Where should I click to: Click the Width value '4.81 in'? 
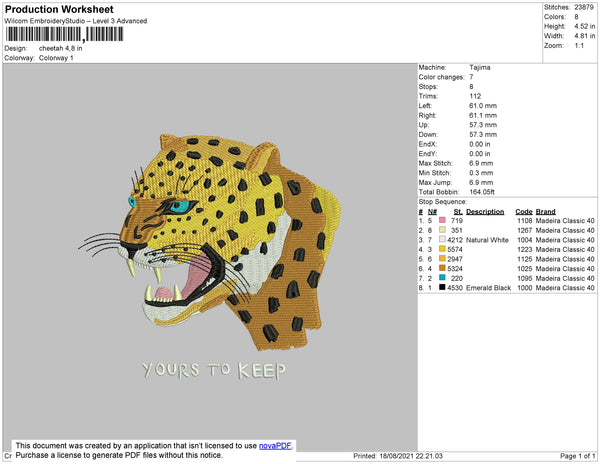585,36
